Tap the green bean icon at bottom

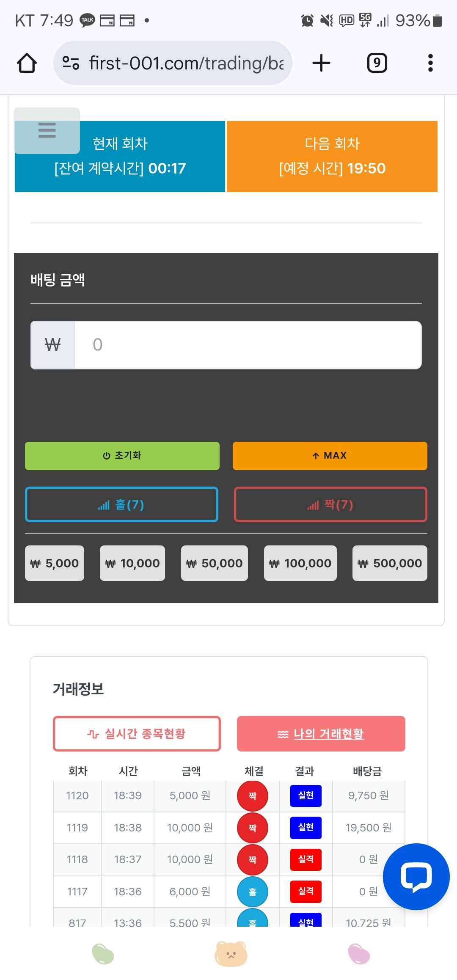pos(103,954)
